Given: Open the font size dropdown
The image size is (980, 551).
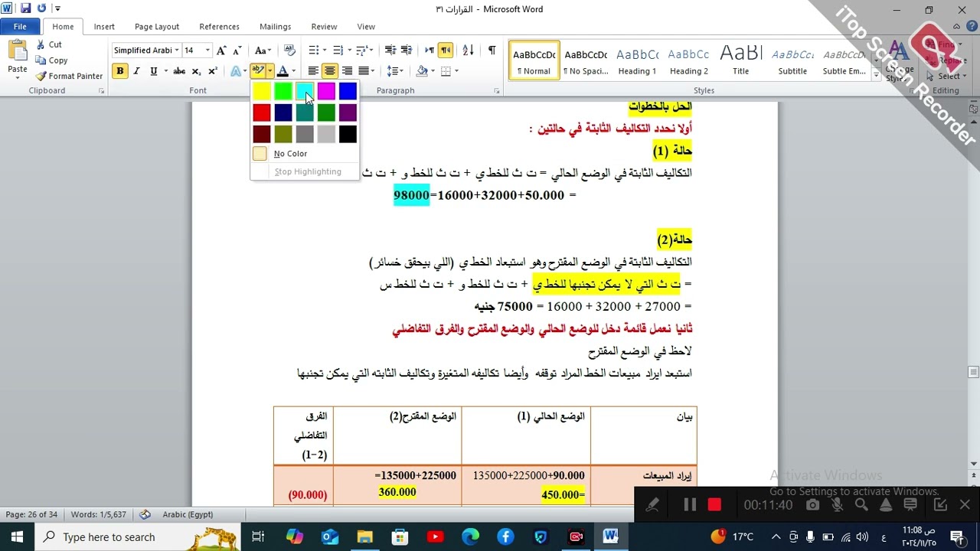Looking at the screenshot, I should (x=208, y=51).
